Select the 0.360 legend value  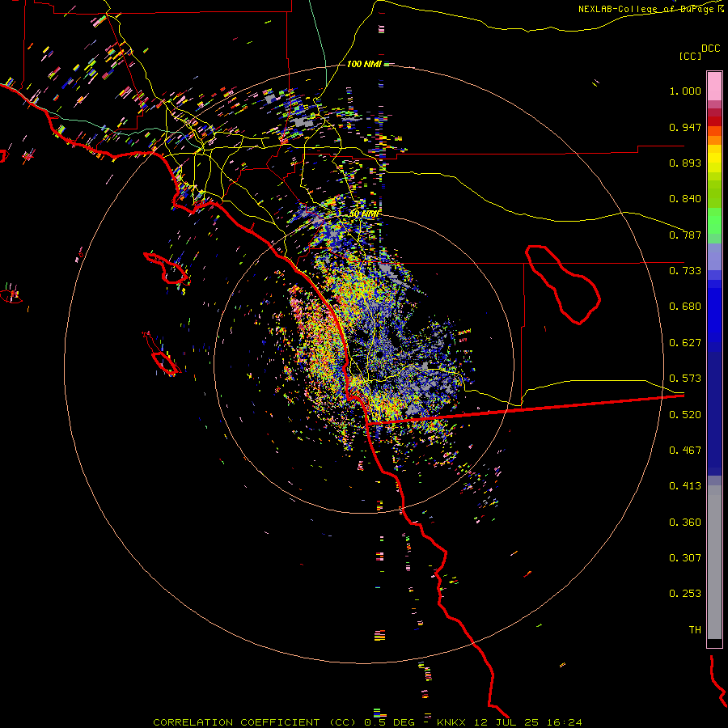[x=685, y=523]
